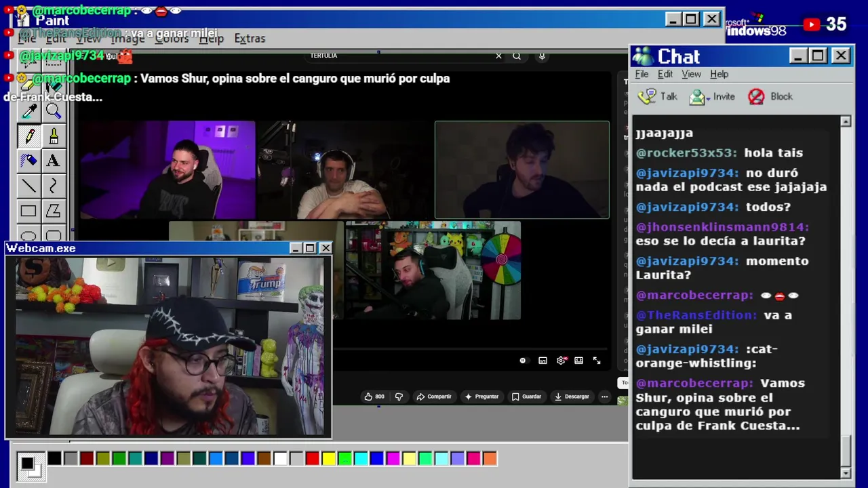
Task: Toggle the video autoplay switch
Action: point(523,361)
